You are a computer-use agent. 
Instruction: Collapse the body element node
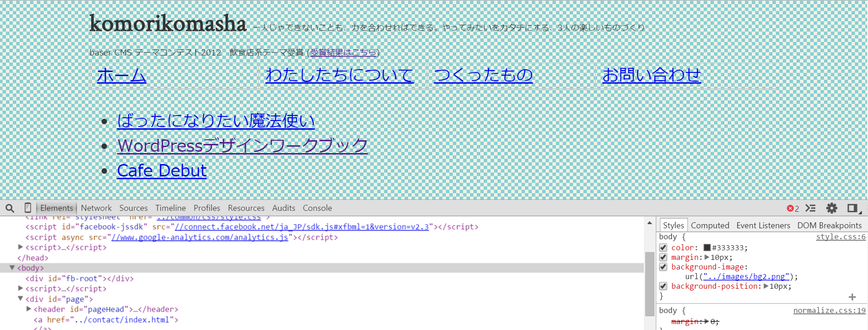[12, 268]
